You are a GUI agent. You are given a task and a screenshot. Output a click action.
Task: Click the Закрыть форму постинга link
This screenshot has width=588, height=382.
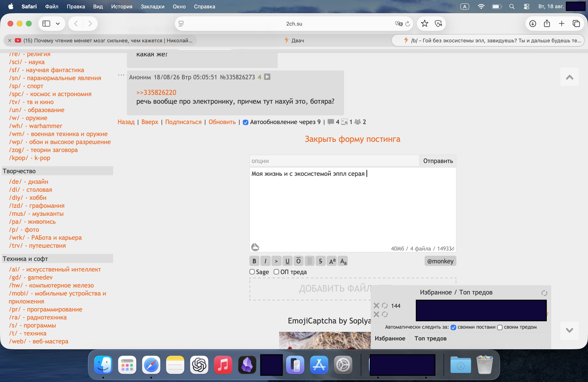point(353,139)
